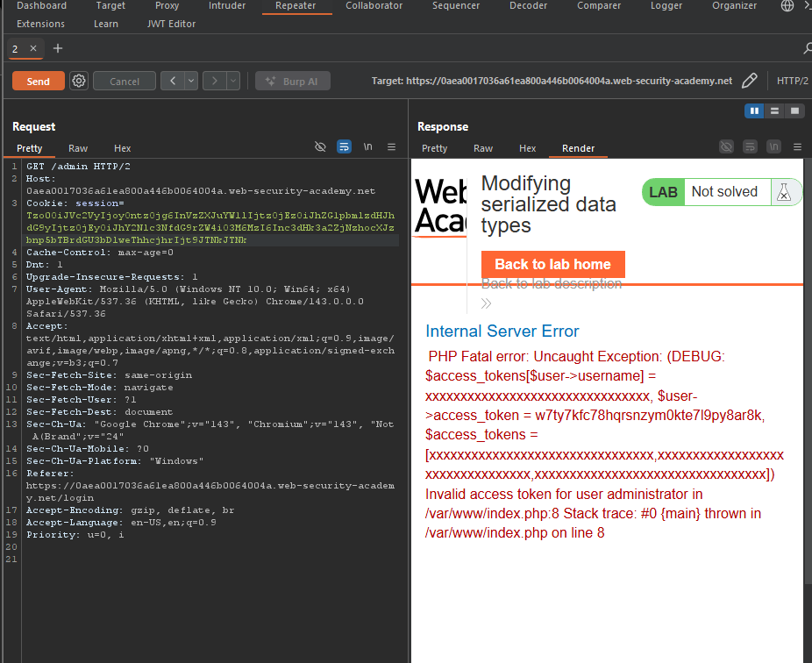This screenshot has height=663, width=812.
Task: Open Back to lab description link
Action: [x=552, y=284]
